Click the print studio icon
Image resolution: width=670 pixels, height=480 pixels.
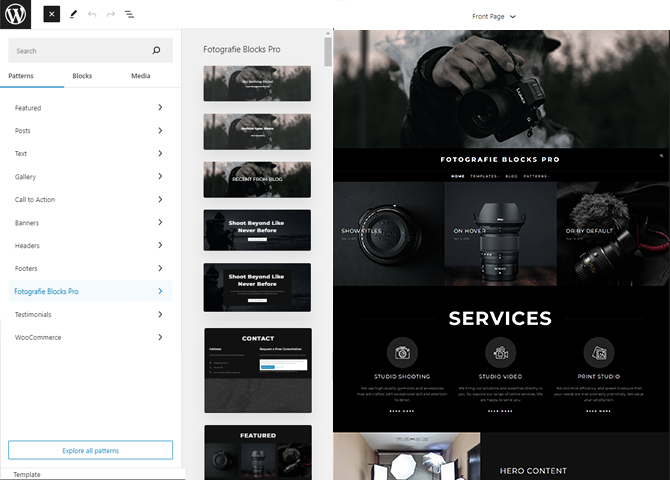(599, 352)
